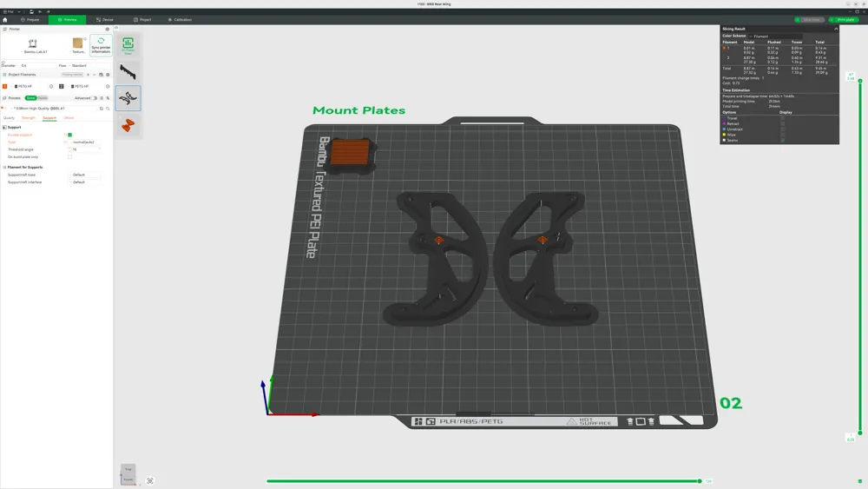Toggle Retract display checkbox
The height and width of the screenshot is (489, 868).
(782, 123)
